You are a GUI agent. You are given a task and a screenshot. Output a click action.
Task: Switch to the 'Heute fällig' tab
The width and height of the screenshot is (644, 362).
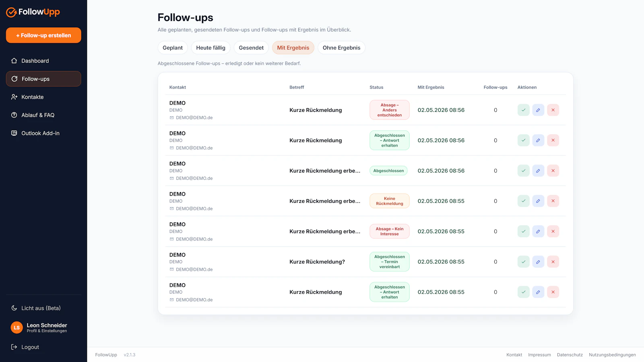(211, 47)
